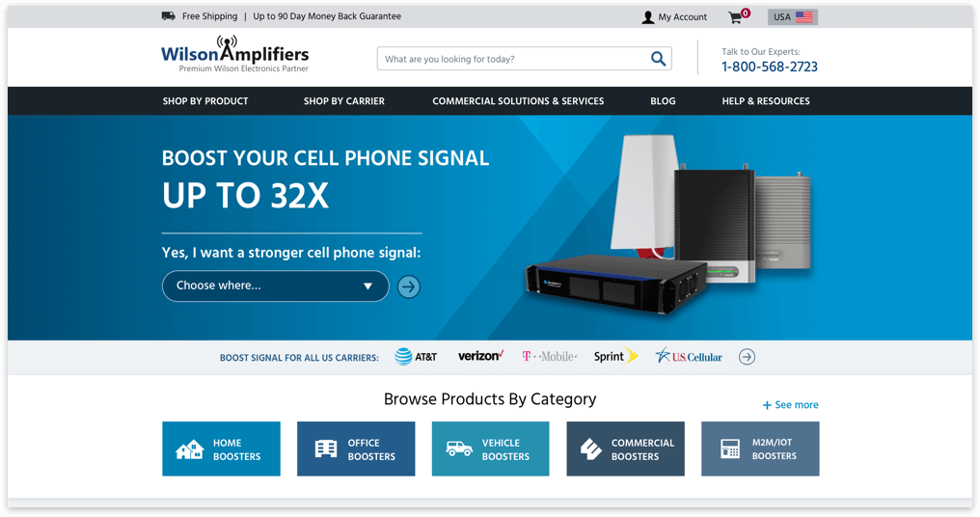
Task: Click the M2M/IOT Boosters tile
Action: click(x=760, y=449)
